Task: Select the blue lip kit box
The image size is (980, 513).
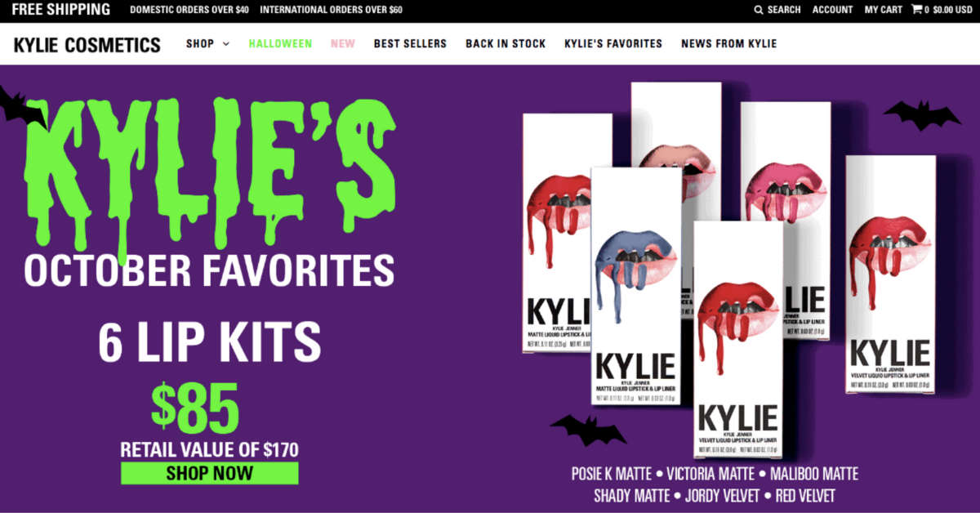Action: coord(635,286)
